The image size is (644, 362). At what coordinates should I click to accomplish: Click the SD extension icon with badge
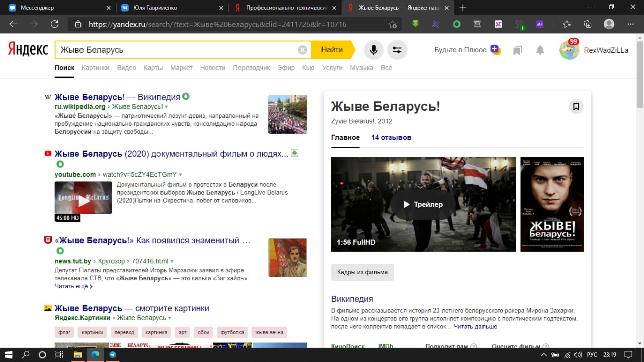coord(519,24)
